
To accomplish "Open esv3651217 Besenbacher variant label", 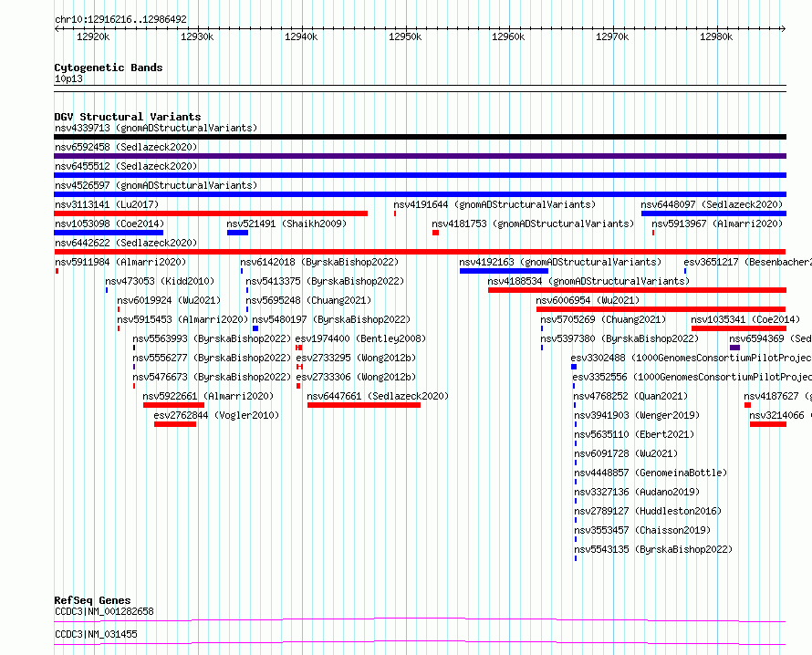I will pyautogui.click(x=747, y=262).
